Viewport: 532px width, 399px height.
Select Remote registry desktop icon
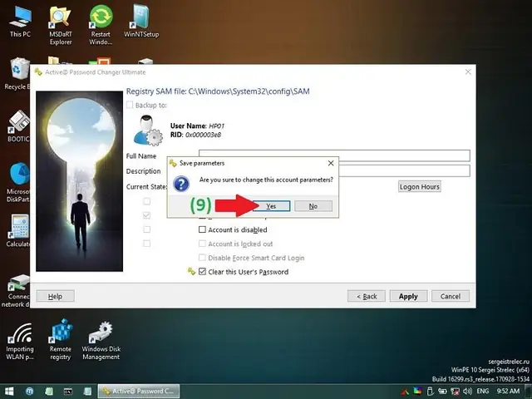pos(61,340)
